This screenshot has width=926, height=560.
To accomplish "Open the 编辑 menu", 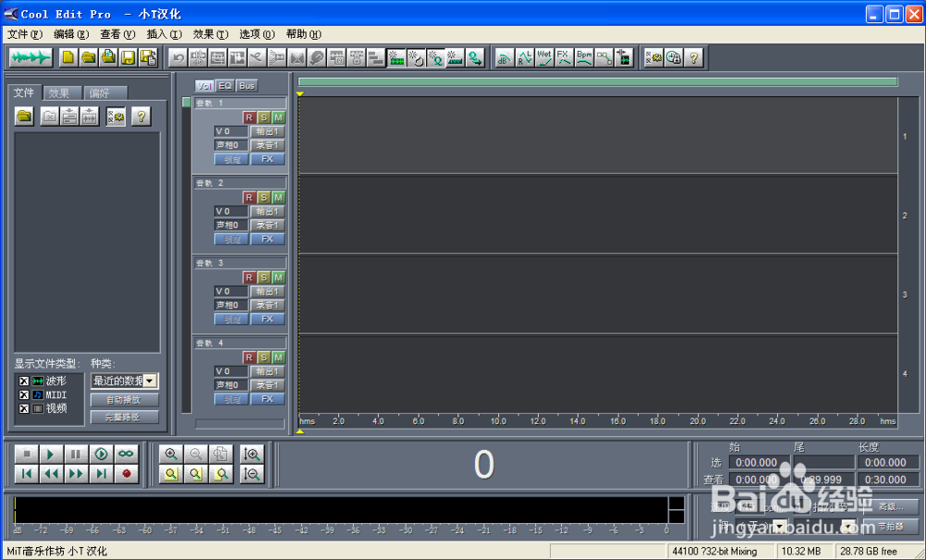I will click(71, 34).
